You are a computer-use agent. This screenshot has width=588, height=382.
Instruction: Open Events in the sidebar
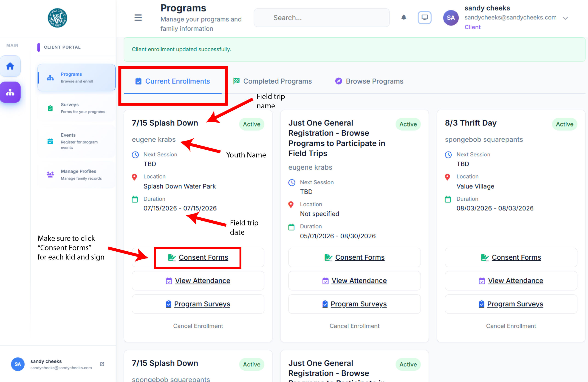point(76,141)
